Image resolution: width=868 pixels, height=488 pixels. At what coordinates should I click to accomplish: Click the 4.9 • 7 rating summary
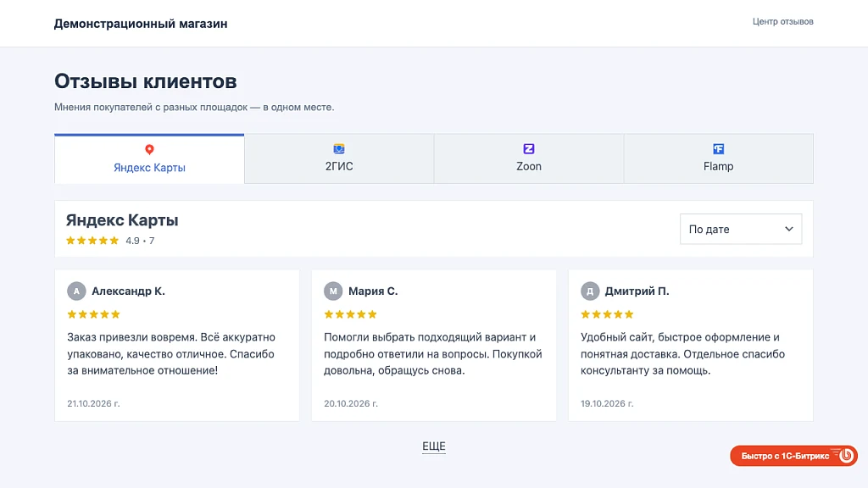140,241
